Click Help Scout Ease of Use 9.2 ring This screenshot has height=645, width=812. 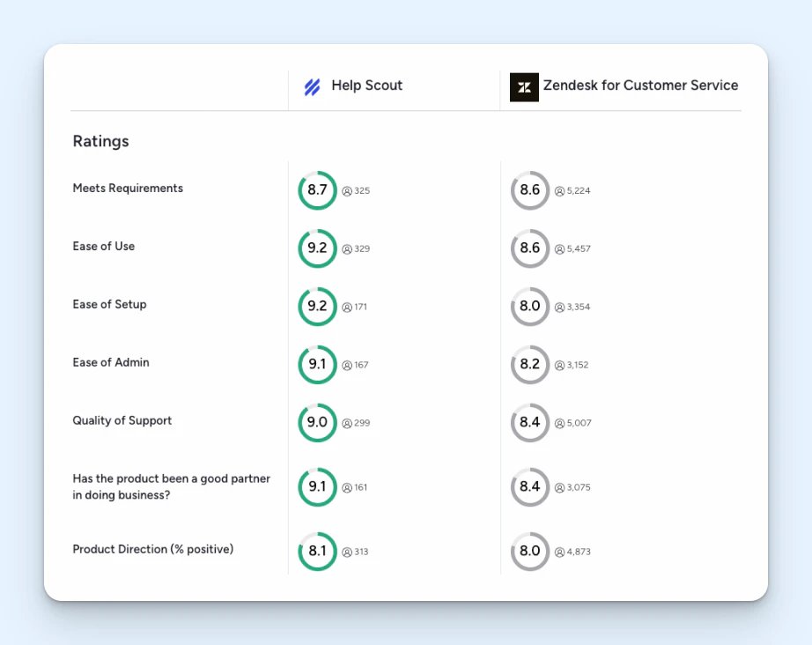click(317, 248)
